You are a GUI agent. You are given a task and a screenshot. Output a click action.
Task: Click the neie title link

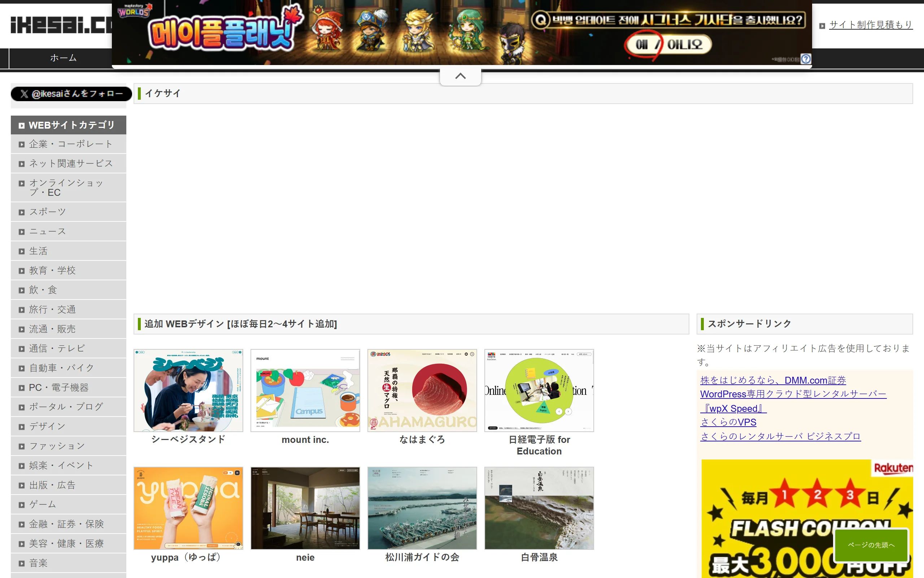[x=305, y=557]
